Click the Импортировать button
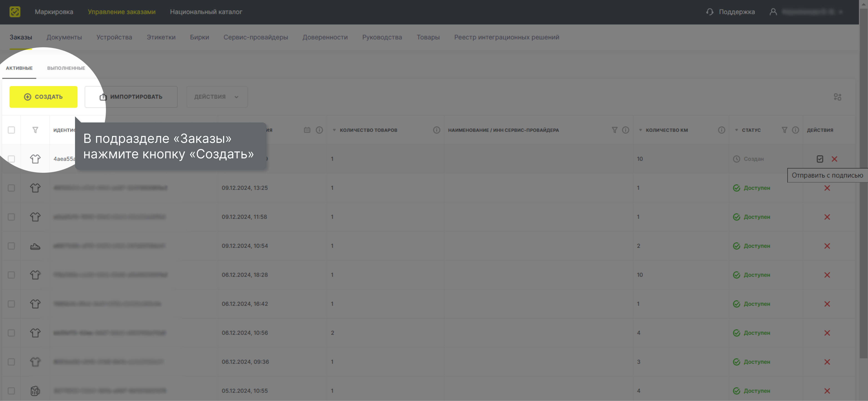Screen dimensions: 868x401 pyautogui.click(x=131, y=97)
